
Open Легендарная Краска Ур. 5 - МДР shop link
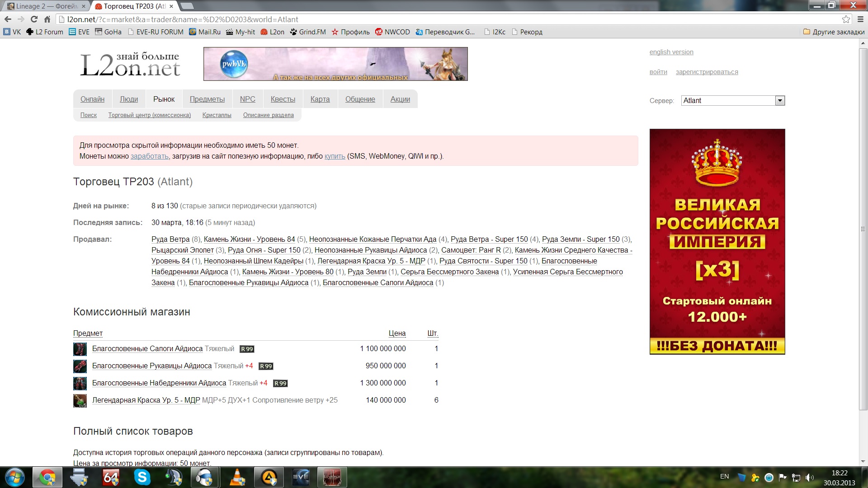(x=146, y=400)
